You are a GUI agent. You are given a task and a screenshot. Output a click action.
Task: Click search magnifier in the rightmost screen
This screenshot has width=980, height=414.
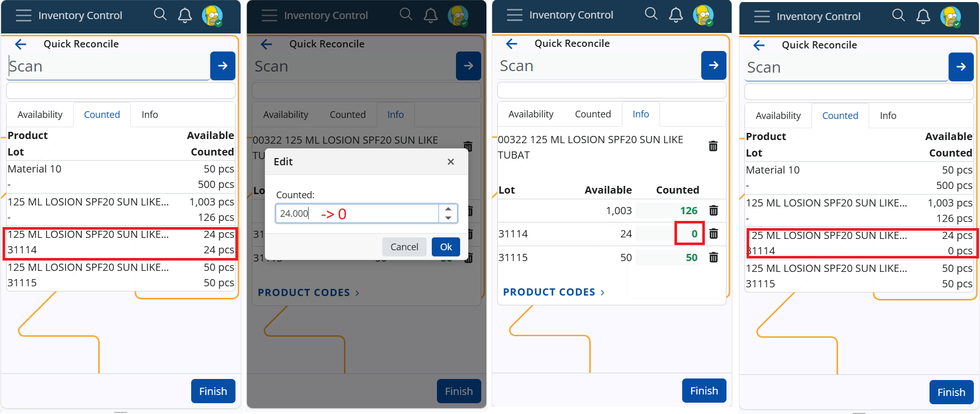898,15
